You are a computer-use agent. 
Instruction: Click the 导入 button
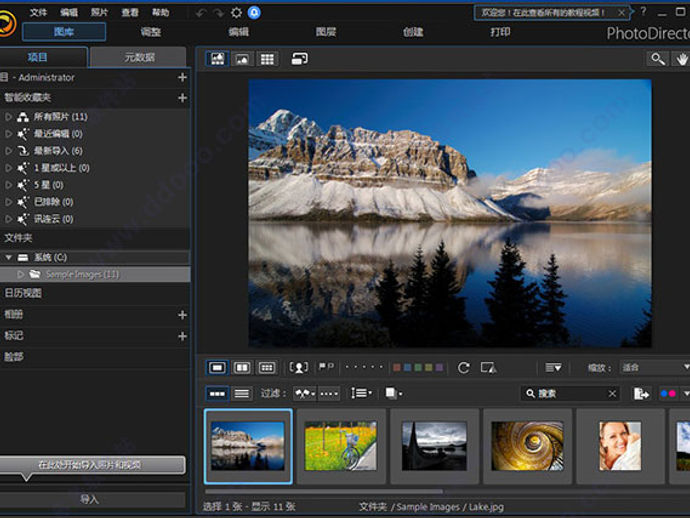(x=92, y=499)
